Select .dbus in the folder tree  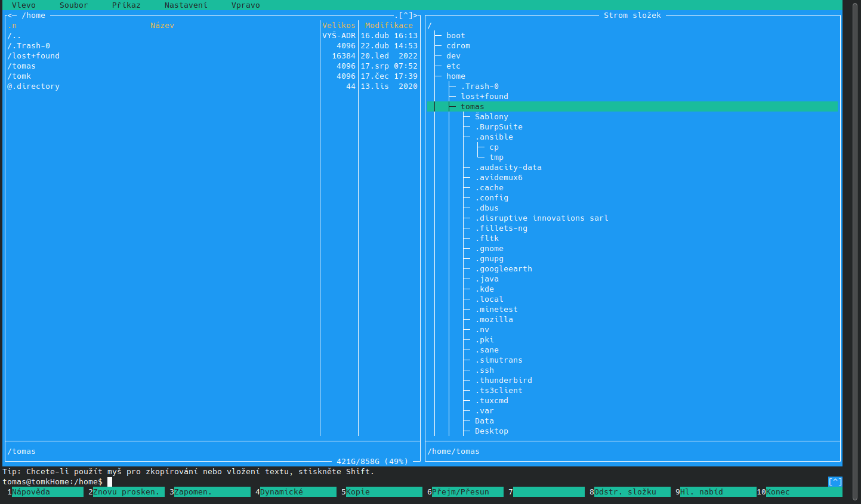coord(487,208)
